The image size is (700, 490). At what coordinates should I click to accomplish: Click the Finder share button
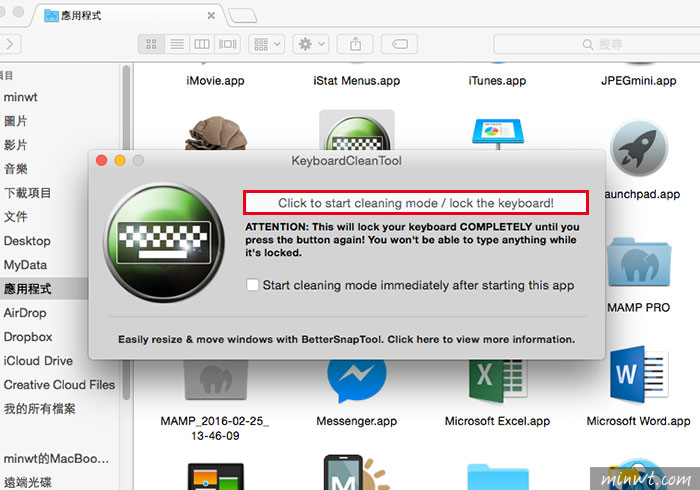355,44
